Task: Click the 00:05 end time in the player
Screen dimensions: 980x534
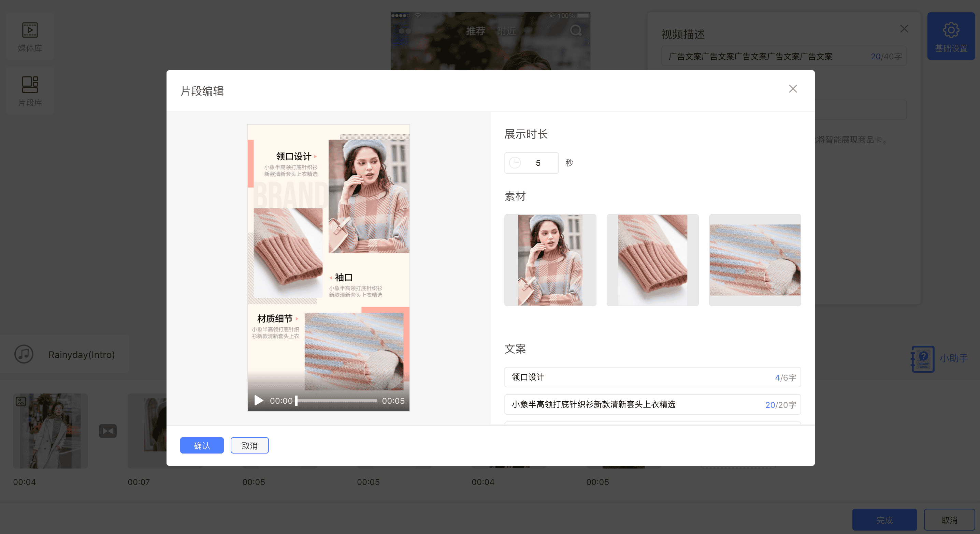Action: coord(393,401)
